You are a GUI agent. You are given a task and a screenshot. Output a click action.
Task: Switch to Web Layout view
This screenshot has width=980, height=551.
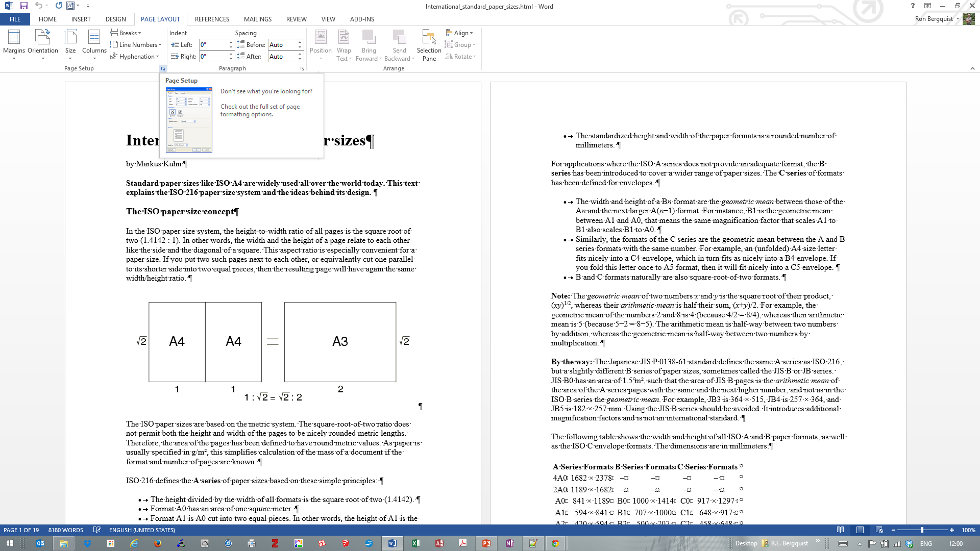(x=879, y=530)
